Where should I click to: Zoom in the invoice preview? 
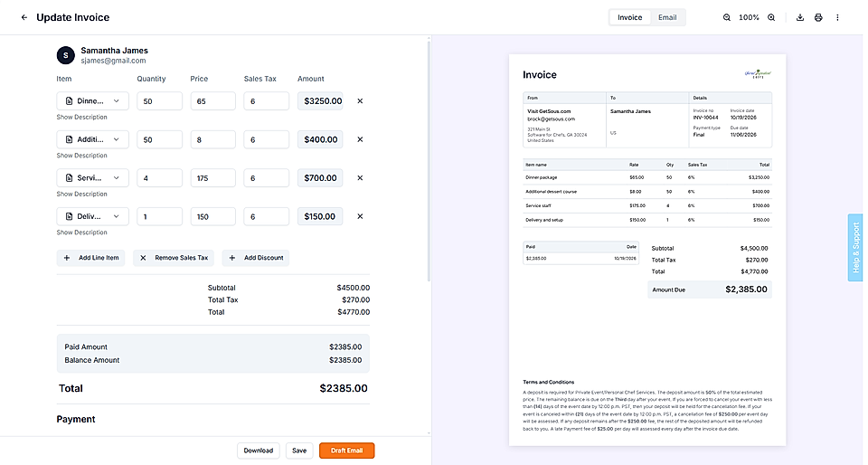(x=771, y=17)
